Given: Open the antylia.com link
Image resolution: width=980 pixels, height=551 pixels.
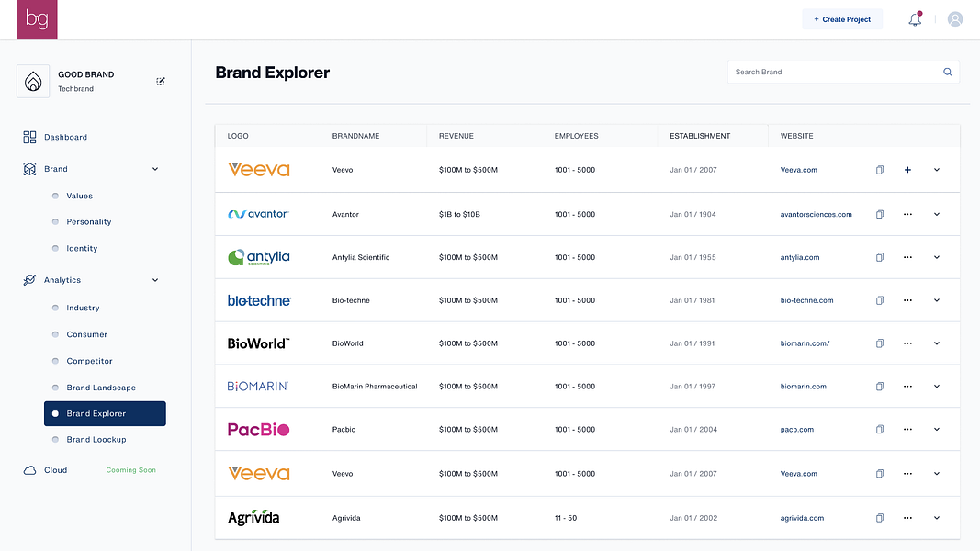Looking at the screenshot, I should (x=799, y=257).
